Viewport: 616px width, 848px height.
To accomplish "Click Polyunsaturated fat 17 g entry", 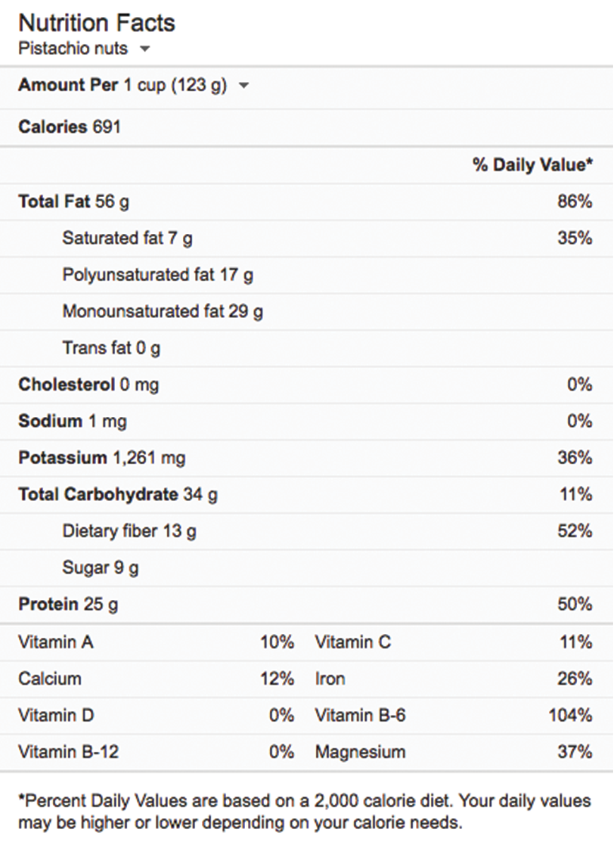I will coord(158,275).
